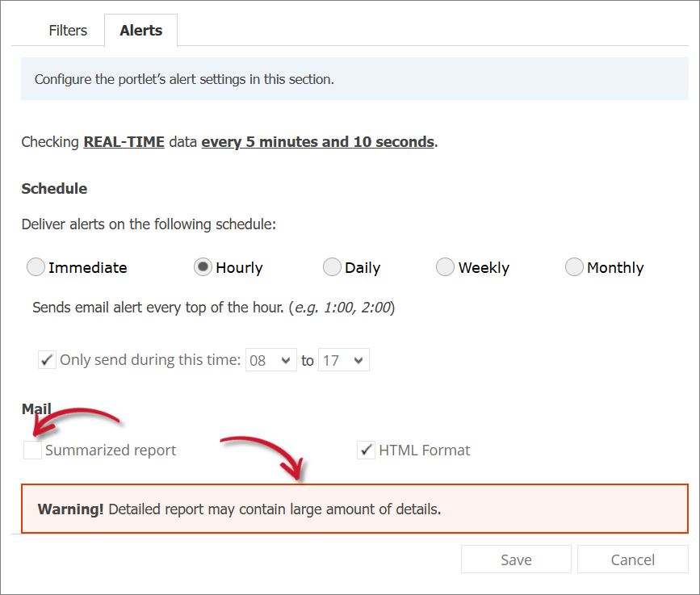The width and height of the screenshot is (700, 595).
Task: Enable the Summarized report checkbox
Action: coord(31,450)
